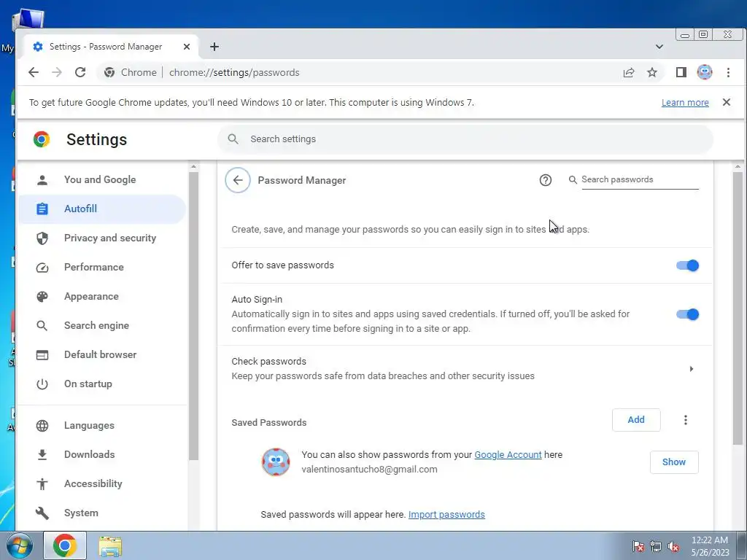747x560 pixels.
Task: Click the Password Manager back arrow
Action: 238,180
